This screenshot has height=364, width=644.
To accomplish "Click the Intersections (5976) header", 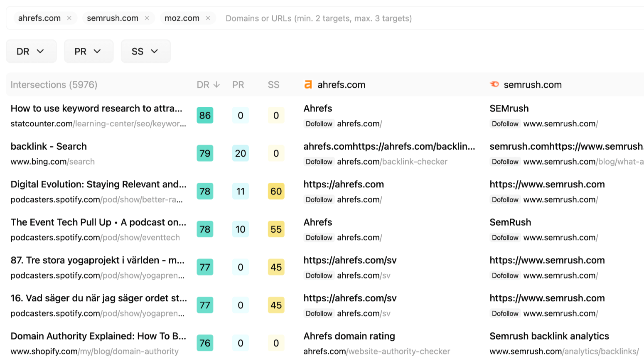I will [x=54, y=84].
